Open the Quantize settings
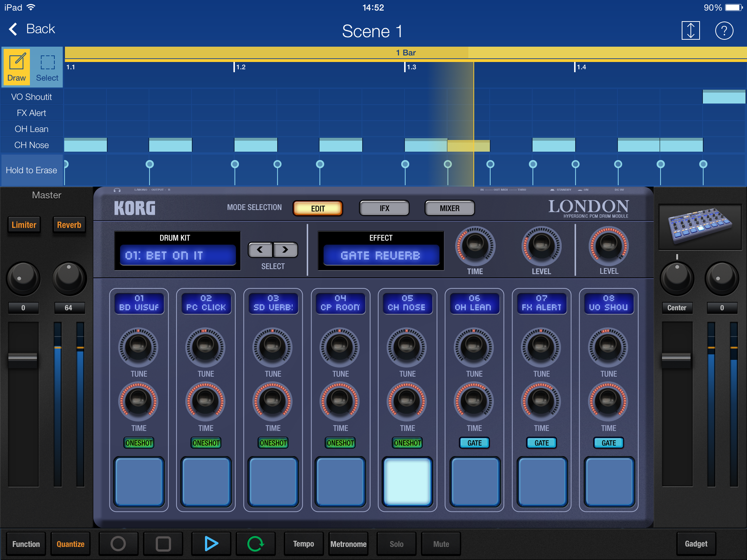Screen dimensions: 747x560 (x=70, y=544)
